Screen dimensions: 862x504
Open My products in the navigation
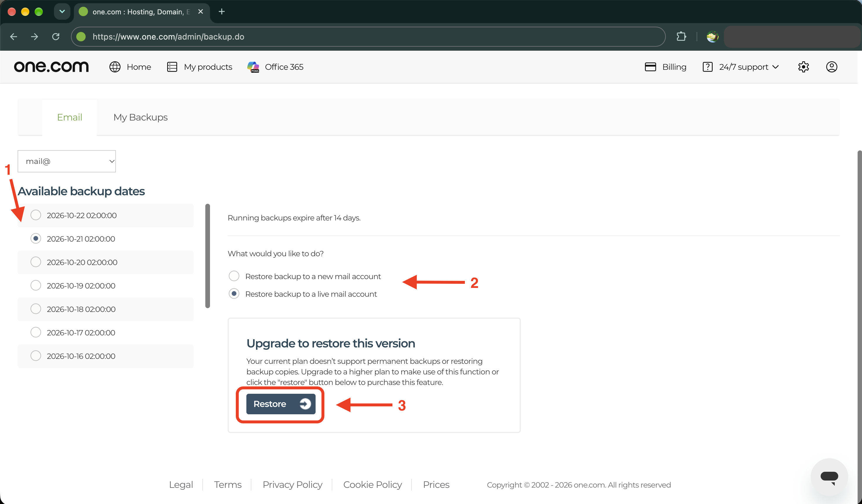[208, 67]
